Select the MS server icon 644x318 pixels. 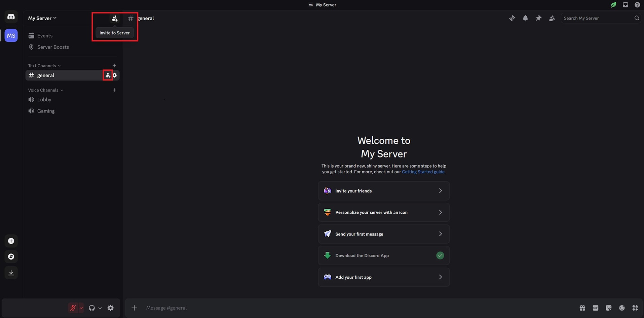click(x=11, y=35)
